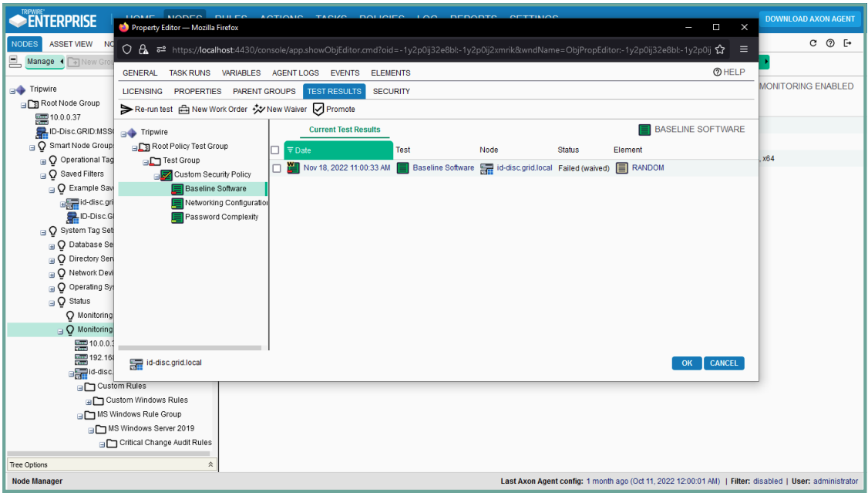This screenshot has width=868, height=493.
Task: Click Firefox bookmark star icon
Action: 720,49
